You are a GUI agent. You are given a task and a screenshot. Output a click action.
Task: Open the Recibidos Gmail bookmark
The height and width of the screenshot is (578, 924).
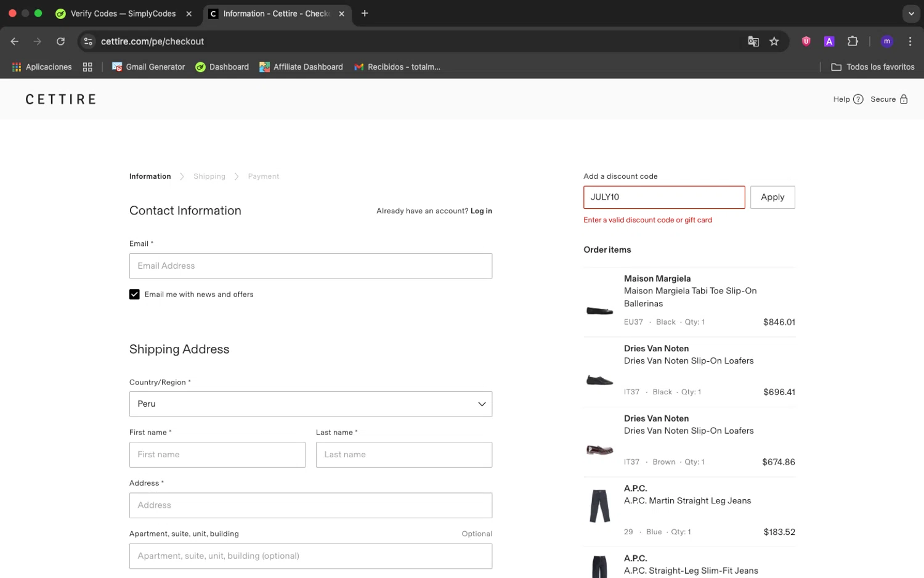click(x=397, y=67)
